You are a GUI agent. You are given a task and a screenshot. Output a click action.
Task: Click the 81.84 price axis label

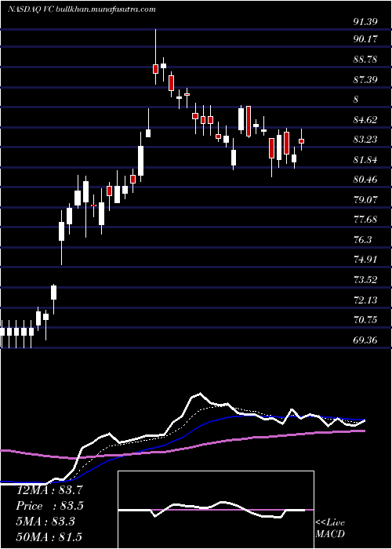[x=365, y=160]
